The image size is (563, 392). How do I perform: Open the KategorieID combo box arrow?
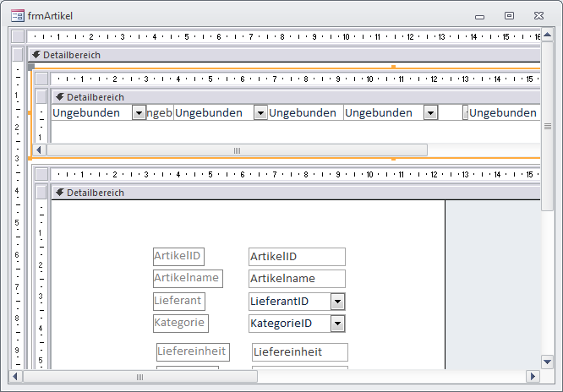click(337, 324)
